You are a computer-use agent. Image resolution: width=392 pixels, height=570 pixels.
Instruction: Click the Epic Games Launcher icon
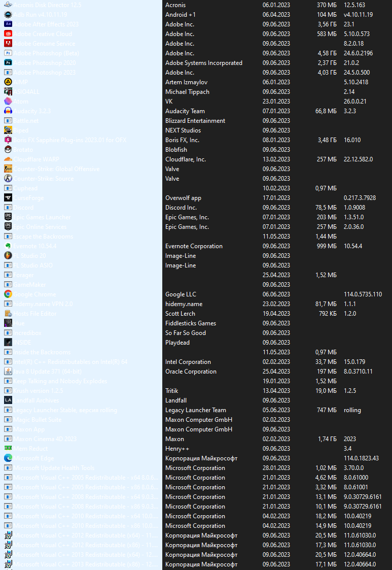pyautogui.click(x=8, y=217)
